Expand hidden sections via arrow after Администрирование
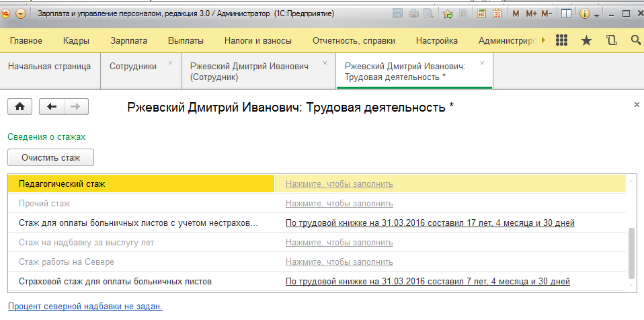644x320 pixels. click(x=543, y=40)
